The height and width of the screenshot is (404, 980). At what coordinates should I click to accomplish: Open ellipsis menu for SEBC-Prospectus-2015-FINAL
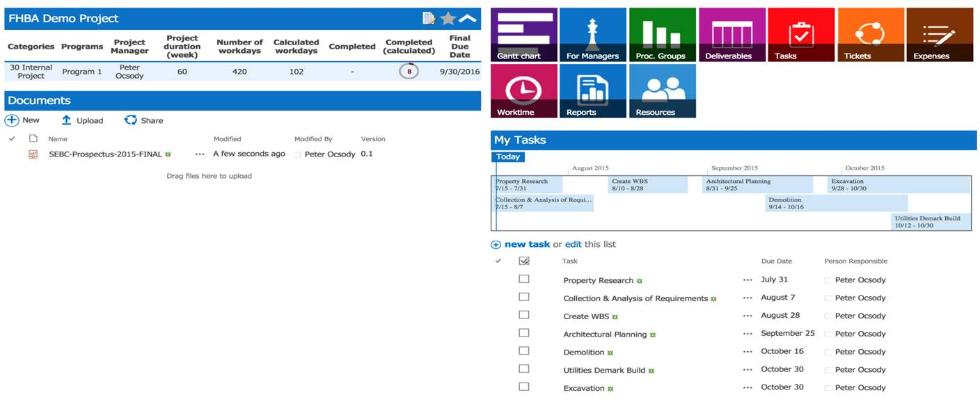click(200, 154)
